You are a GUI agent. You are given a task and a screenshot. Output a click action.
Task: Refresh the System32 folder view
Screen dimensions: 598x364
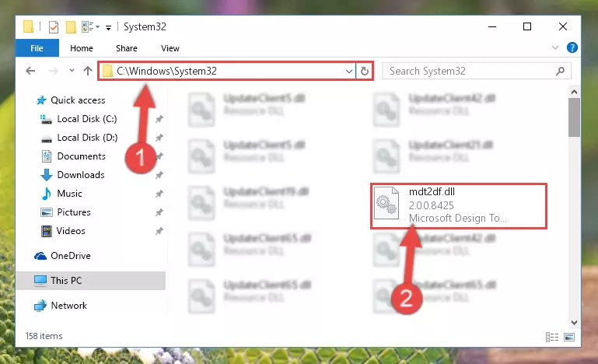365,72
